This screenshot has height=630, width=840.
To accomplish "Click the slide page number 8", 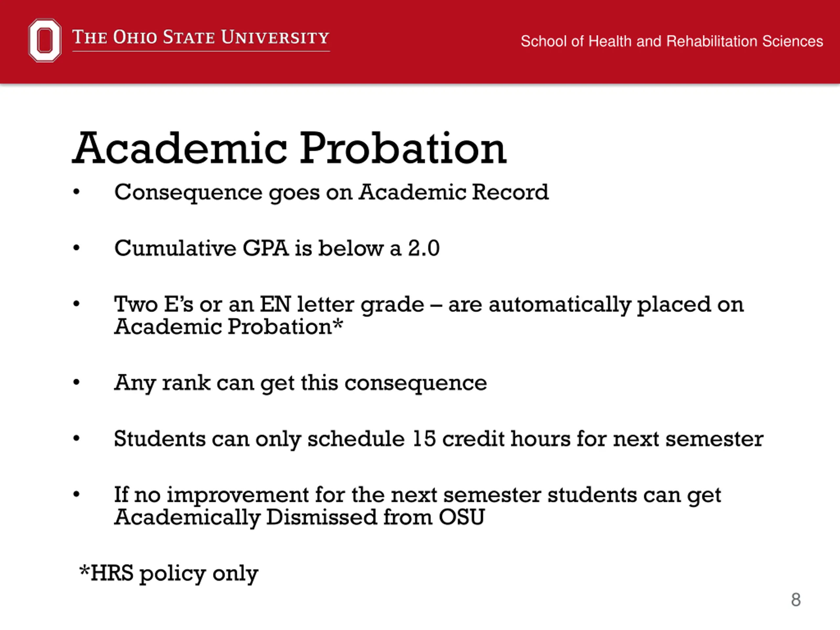I will click(796, 599).
